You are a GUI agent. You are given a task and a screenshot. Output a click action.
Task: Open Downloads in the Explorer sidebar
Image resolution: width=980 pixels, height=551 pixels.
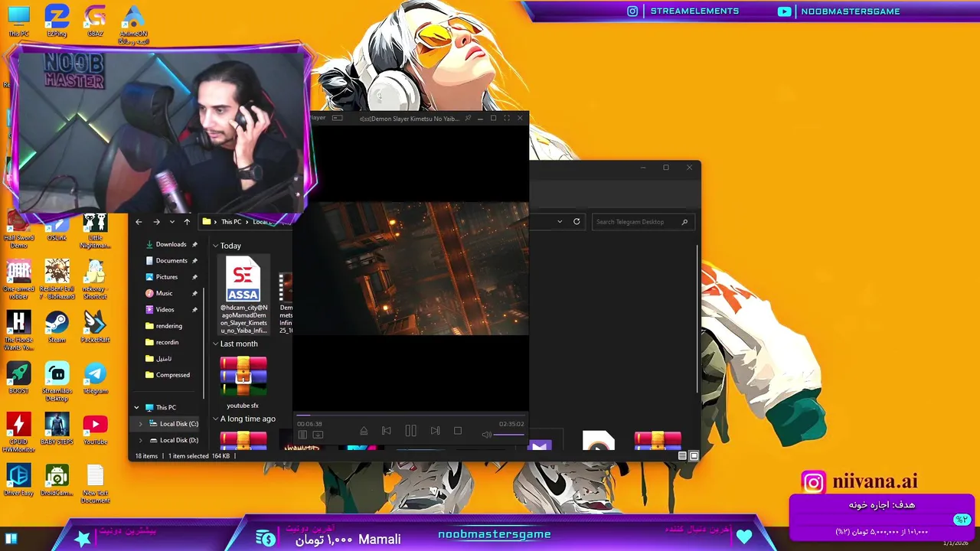coord(170,244)
